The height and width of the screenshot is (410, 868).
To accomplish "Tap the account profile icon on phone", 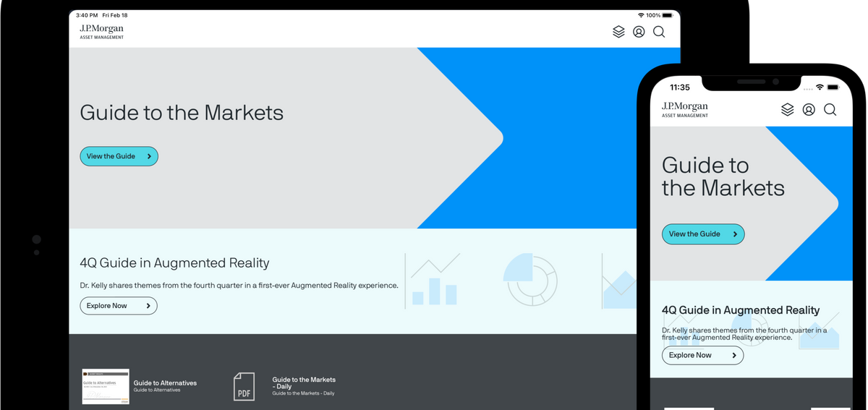I will pos(809,109).
